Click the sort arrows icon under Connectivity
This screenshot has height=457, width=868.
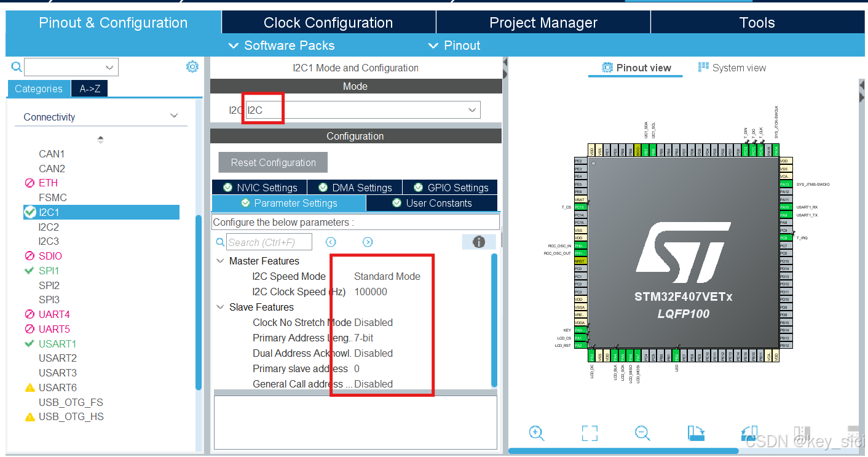pyautogui.click(x=101, y=140)
